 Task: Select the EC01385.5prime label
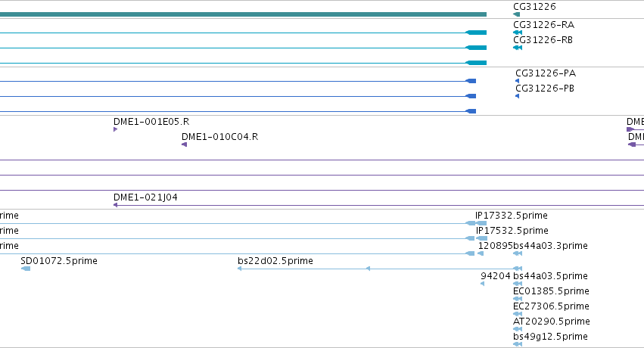tap(551, 291)
